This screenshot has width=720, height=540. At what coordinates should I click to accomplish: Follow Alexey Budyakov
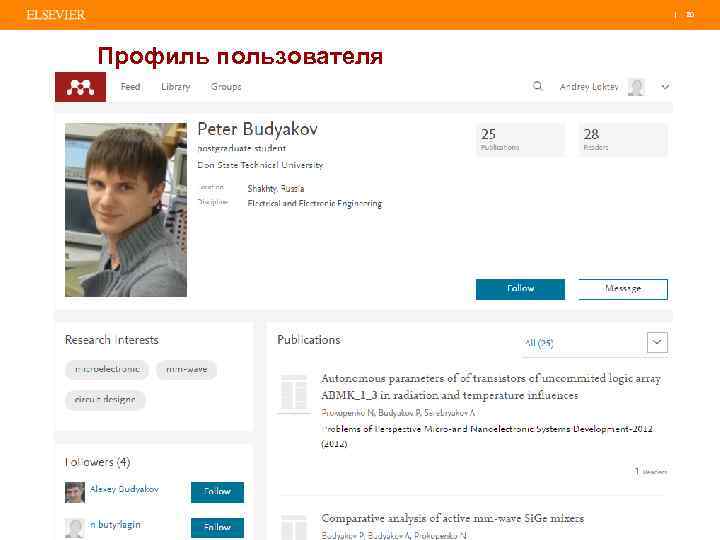[217, 491]
